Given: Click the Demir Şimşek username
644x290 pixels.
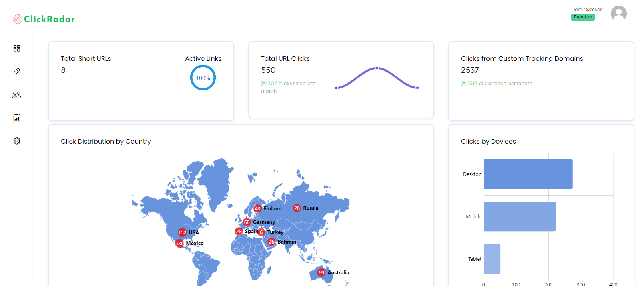Looking at the screenshot, I should (587, 10).
